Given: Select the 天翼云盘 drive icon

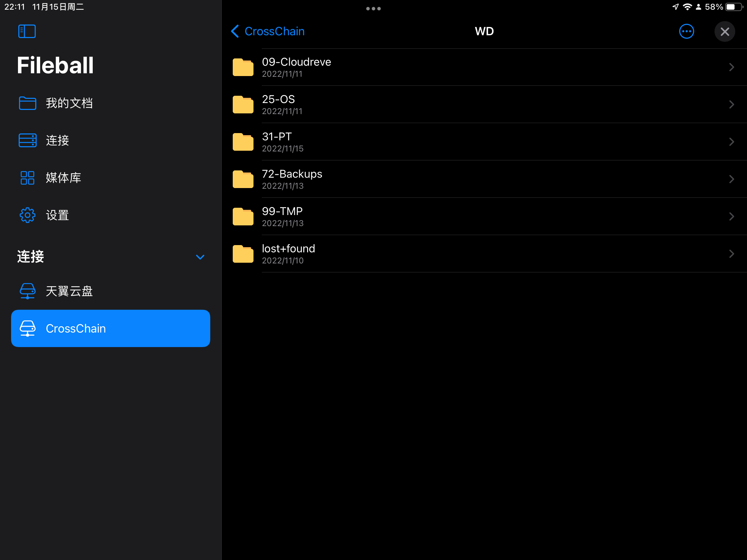Looking at the screenshot, I should point(27,291).
